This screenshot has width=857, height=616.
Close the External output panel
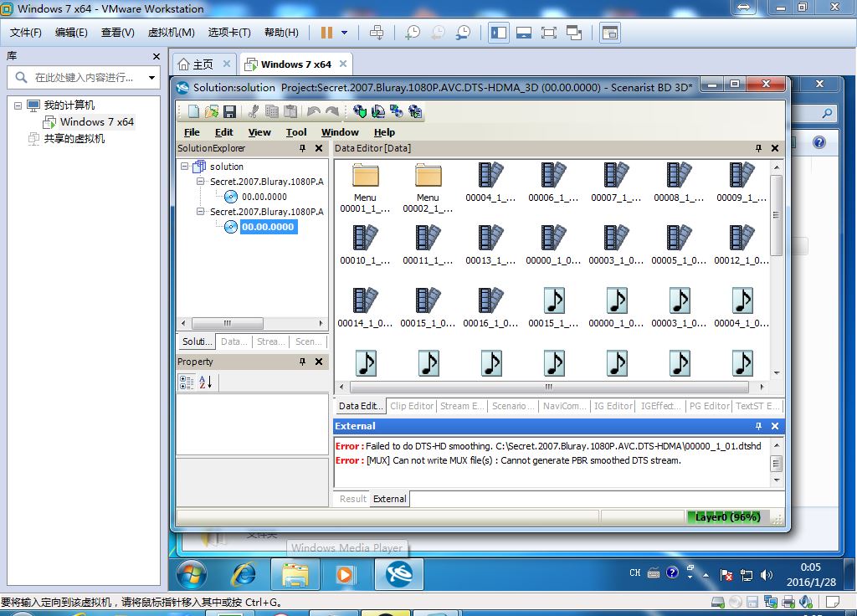click(x=774, y=426)
